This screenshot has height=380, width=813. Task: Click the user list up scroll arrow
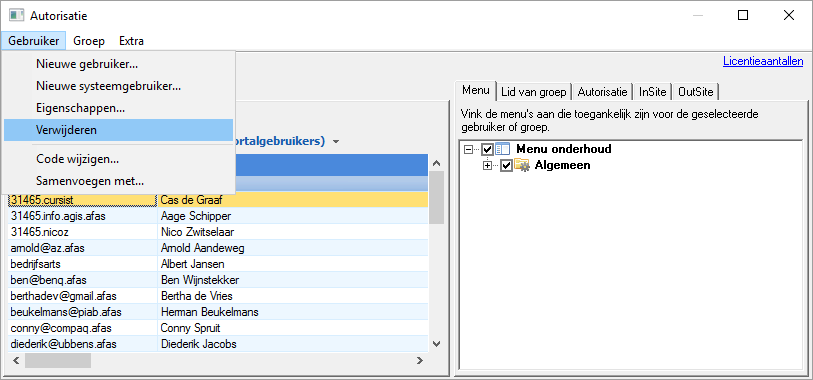[x=437, y=163]
